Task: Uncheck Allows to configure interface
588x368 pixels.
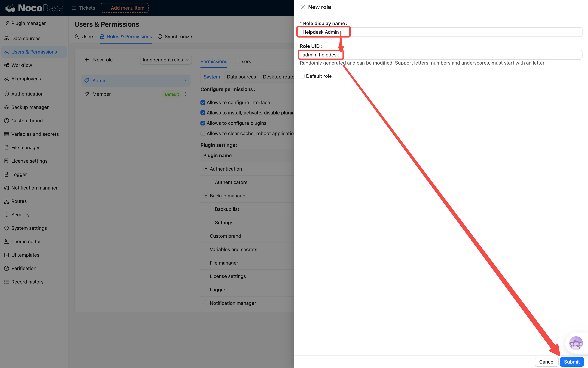Action: (x=203, y=102)
